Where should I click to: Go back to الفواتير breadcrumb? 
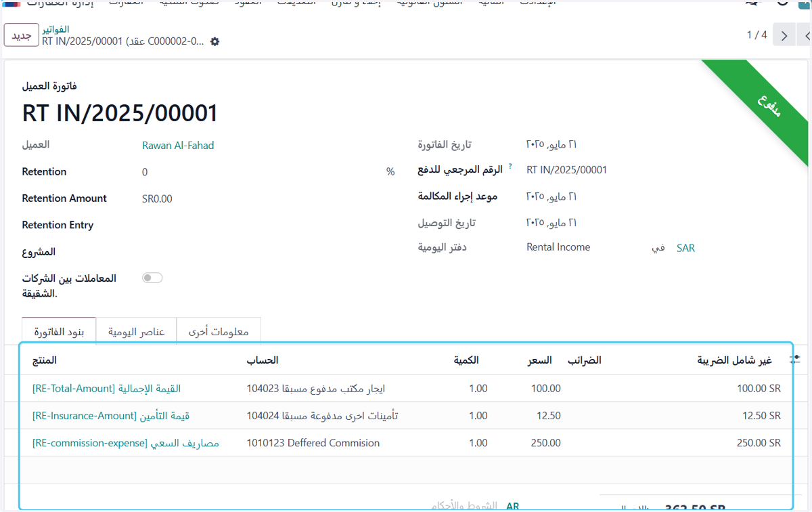pyautogui.click(x=55, y=30)
